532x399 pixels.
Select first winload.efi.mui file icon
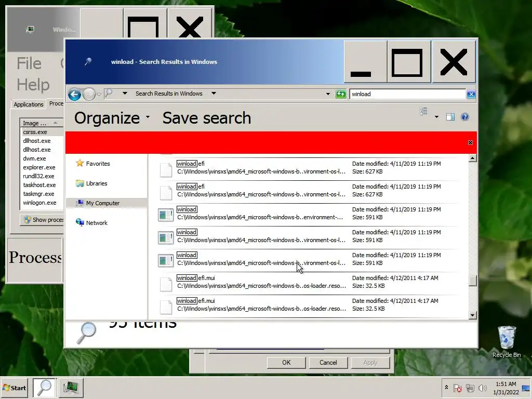coord(166,284)
